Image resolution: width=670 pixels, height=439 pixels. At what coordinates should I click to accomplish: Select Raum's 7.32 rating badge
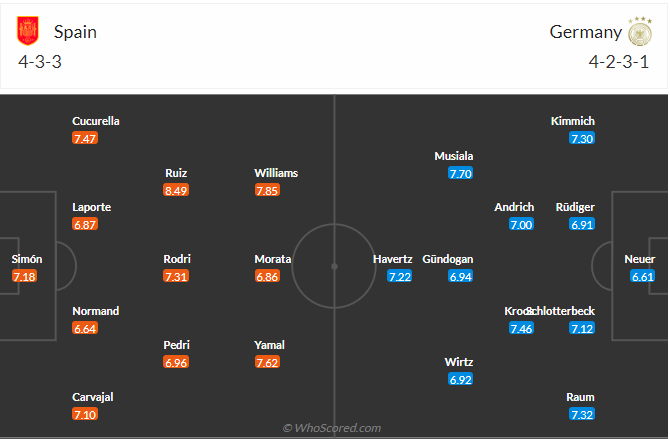point(582,414)
